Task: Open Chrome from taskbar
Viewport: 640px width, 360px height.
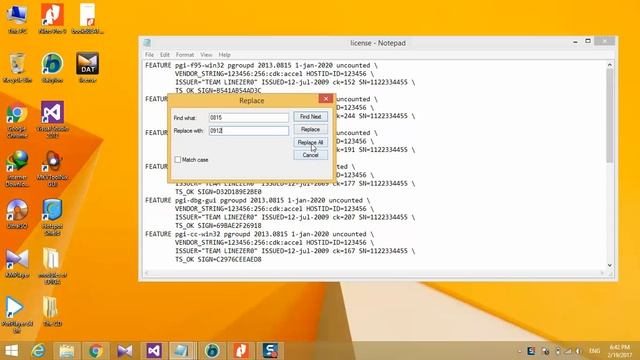Action: 96,351
